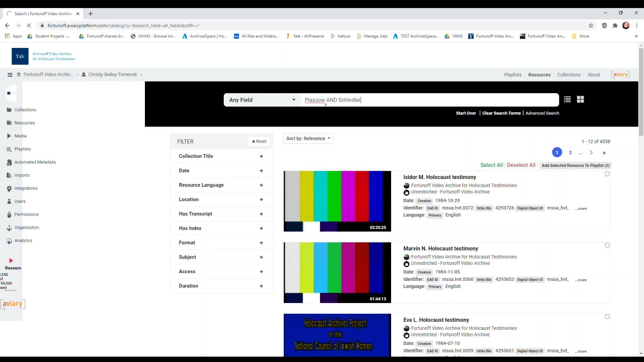This screenshot has width=644, height=362.
Task: Show more metadata for Marvin N.
Action: click(x=581, y=280)
